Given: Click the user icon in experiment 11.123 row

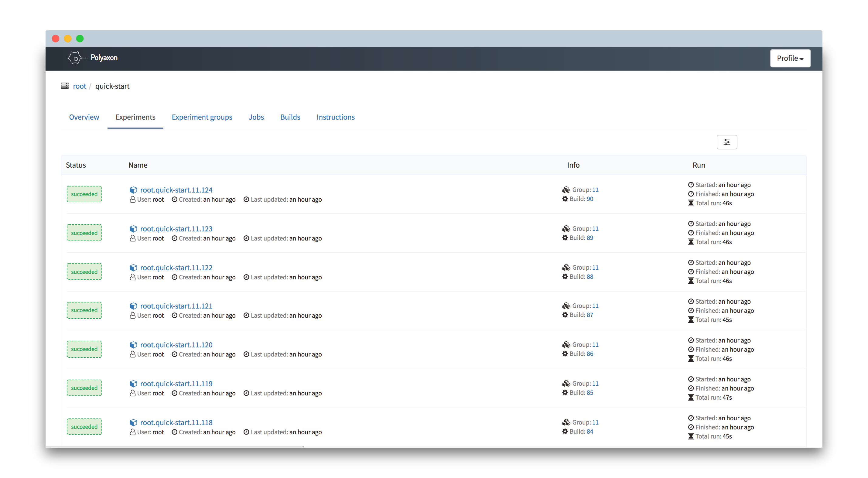Looking at the screenshot, I should 133,238.
